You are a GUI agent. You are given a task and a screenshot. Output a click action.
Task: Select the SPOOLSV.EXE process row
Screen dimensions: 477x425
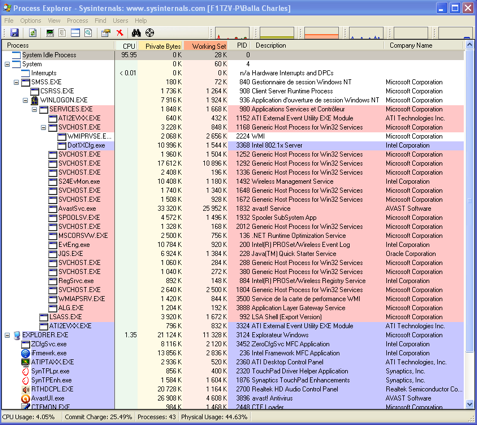(x=233, y=218)
